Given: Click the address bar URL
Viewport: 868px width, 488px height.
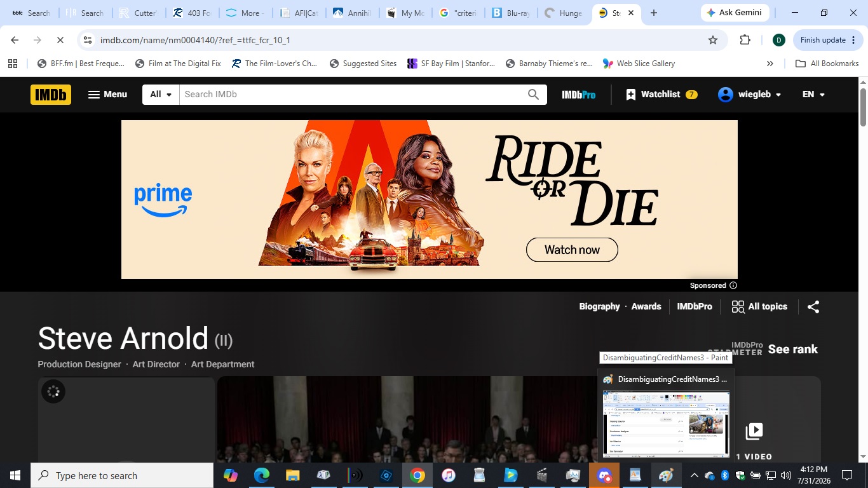Looking at the screenshot, I should coord(195,40).
